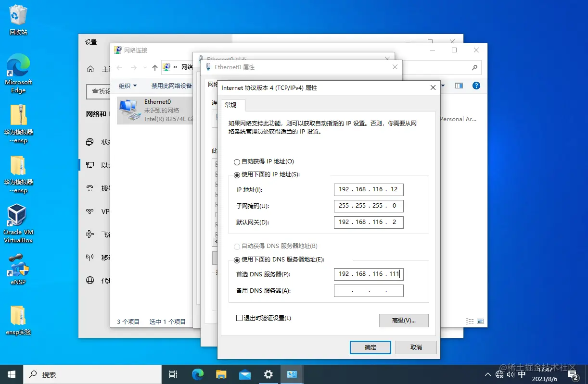Open help in the Network Connections window
This screenshot has height=384, width=588.
pos(476,86)
